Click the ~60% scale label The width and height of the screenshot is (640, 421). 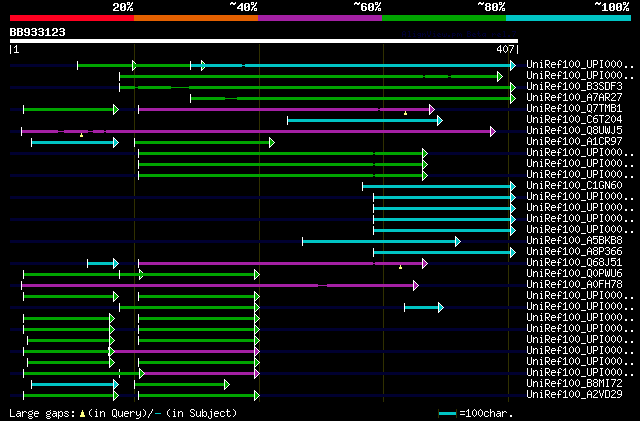tap(367, 7)
